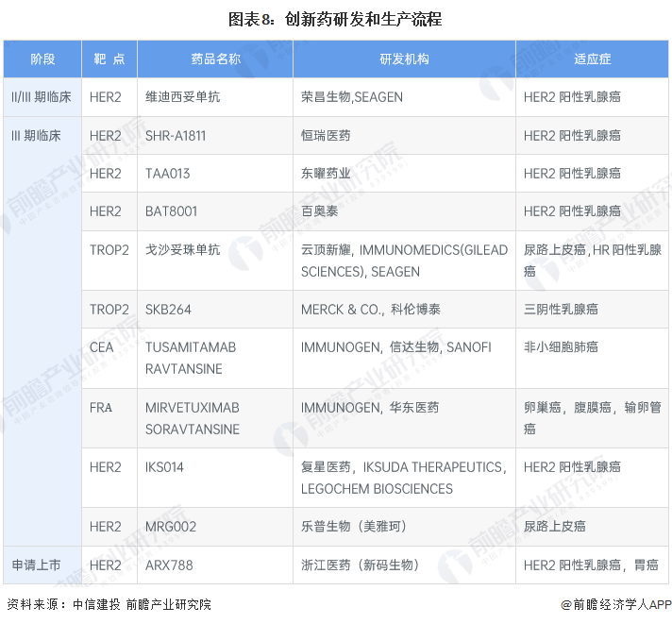Viewport: 672px width, 624px height.
Task: Click the II/III 期临床 stage cell
Action: (x=42, y=97)
